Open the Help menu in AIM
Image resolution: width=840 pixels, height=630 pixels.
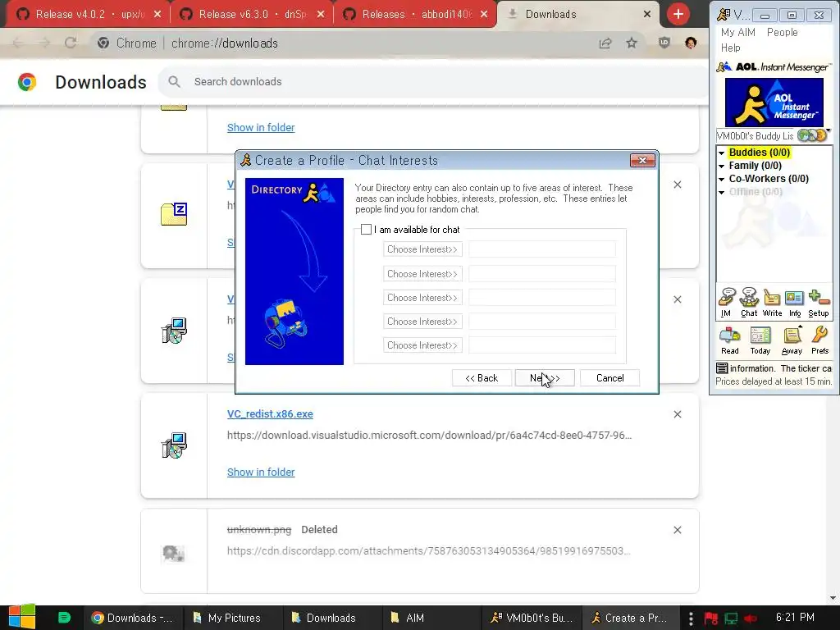[x=731, y=48]
